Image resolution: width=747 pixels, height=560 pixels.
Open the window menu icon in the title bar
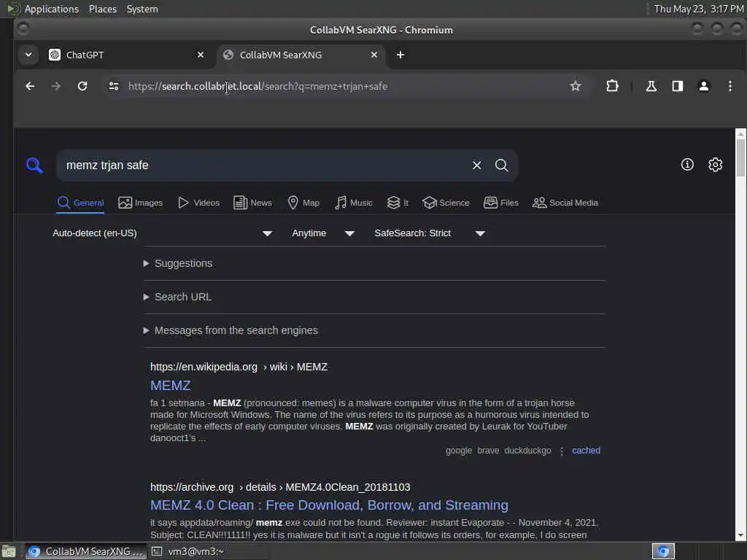(23, 29)
